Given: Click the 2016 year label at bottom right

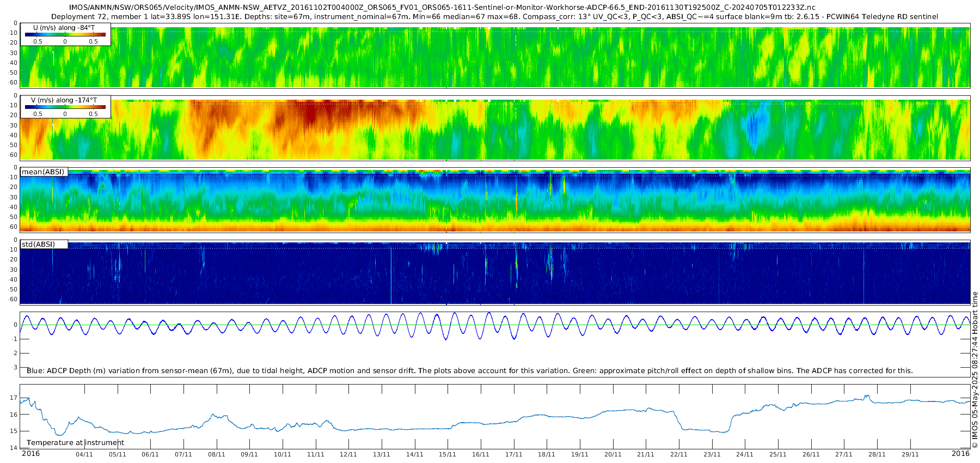Looking at the screenshot, I should 961,453.
